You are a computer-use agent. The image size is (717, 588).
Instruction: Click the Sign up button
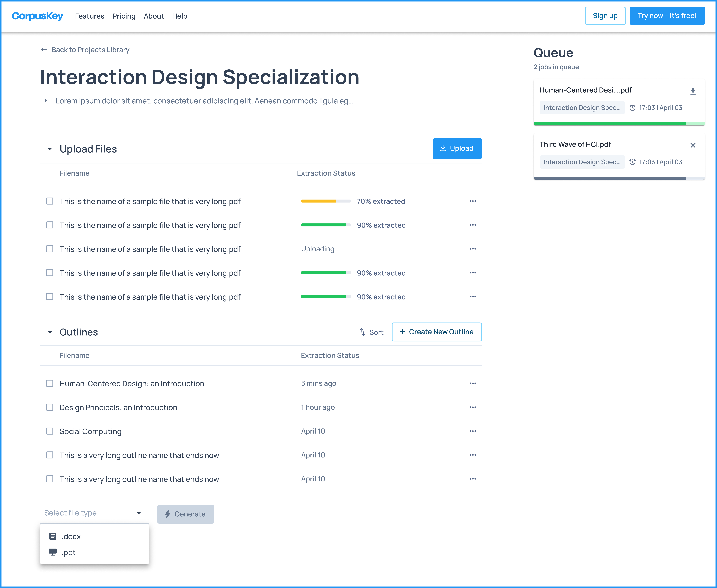pyautogui.click(x=605, y=16)
